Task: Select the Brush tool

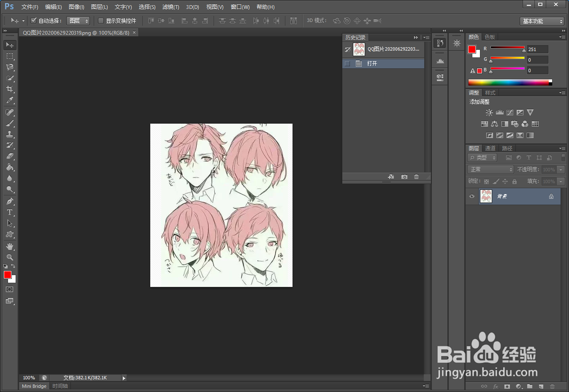Action: click(10, 123)
